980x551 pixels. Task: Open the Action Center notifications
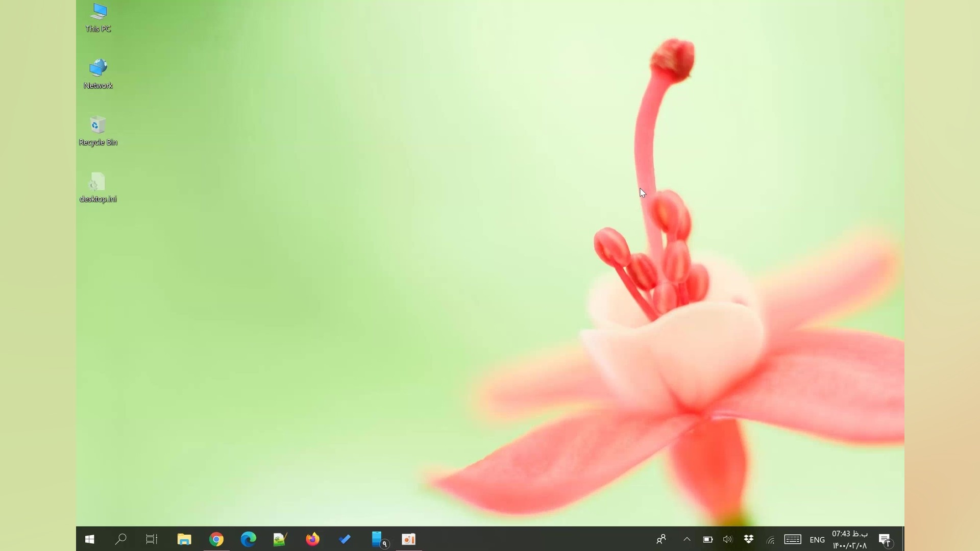point(885,539)
